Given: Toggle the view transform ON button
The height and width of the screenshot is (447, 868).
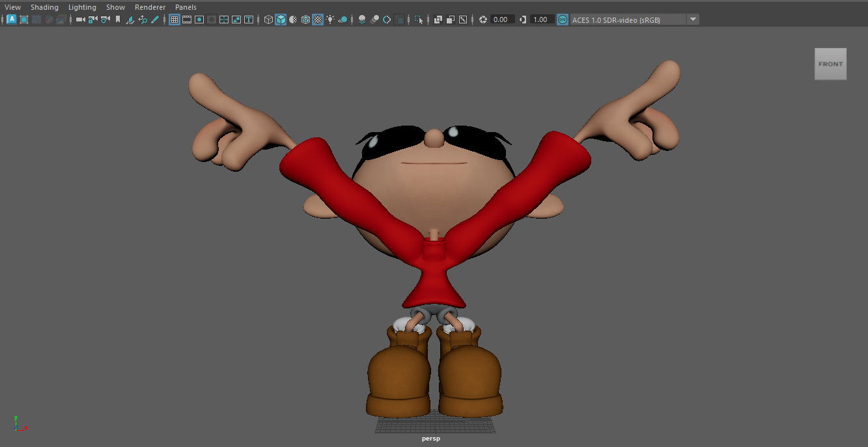Looking at the screenshot, I should [x=563, y=20].
